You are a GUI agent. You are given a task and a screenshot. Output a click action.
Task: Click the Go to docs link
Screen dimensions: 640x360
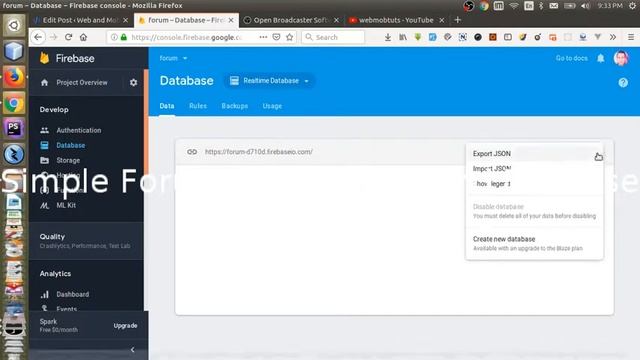pos(571,58)
